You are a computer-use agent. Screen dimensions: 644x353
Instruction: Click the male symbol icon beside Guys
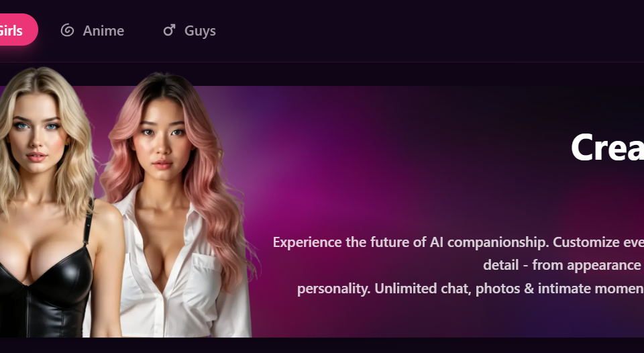coord(169,30)
